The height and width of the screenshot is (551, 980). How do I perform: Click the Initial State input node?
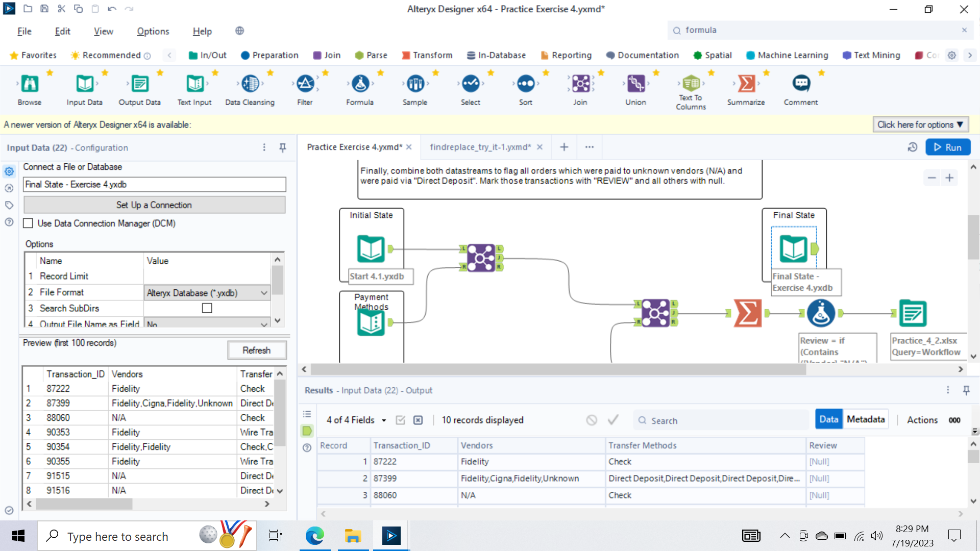(x=371, y=249)
